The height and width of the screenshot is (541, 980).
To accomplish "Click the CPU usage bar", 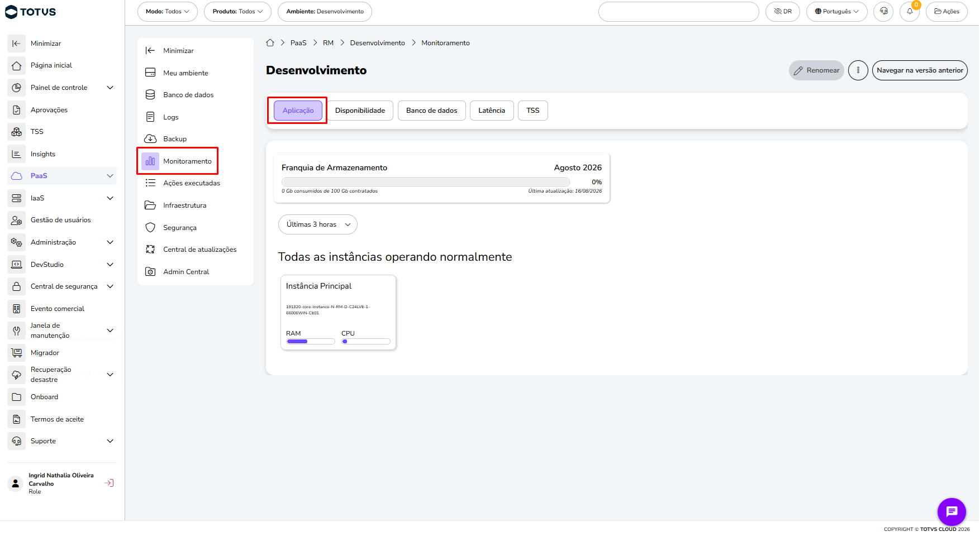I will (366, 342).
